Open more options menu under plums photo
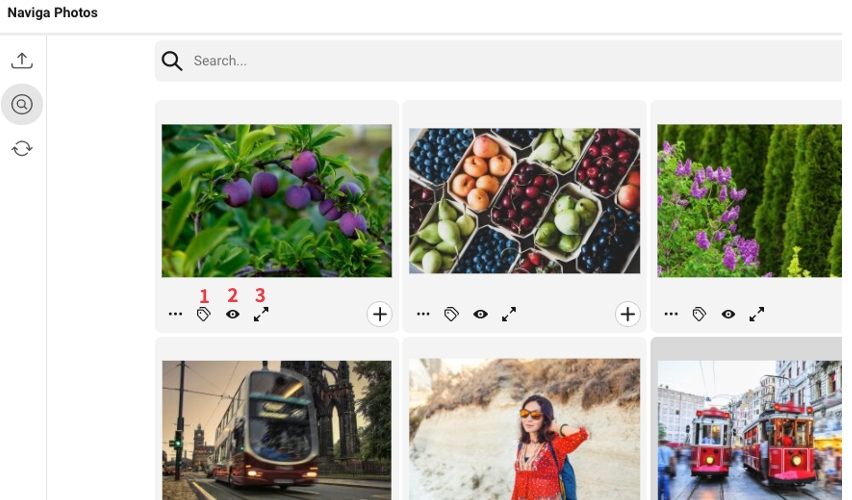852x500 pixels. pyautogui.click(x=176, y=314)
